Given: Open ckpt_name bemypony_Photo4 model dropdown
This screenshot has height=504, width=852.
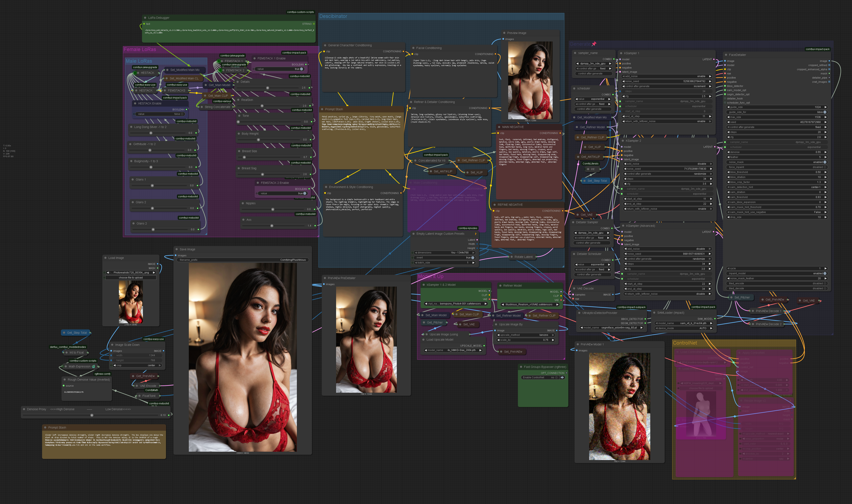Looking at the screenshot, I should [x=456, y=304].
